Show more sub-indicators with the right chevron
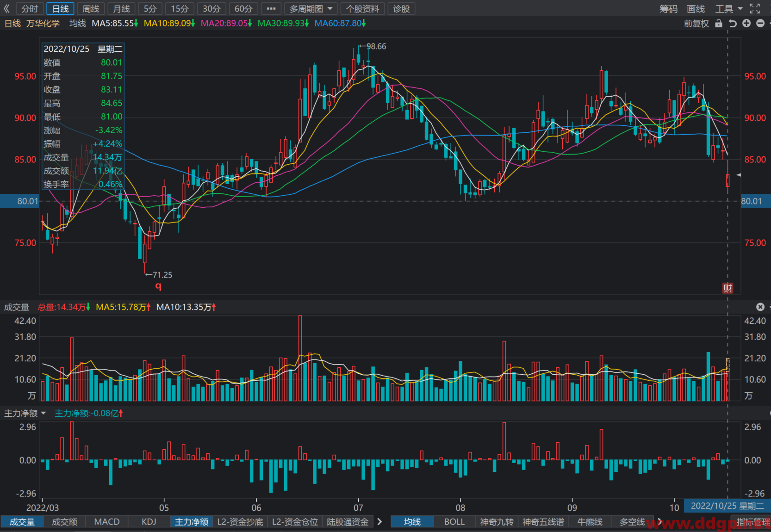The image size is (771, 532). pyautogui.click(x=380, y=522)
